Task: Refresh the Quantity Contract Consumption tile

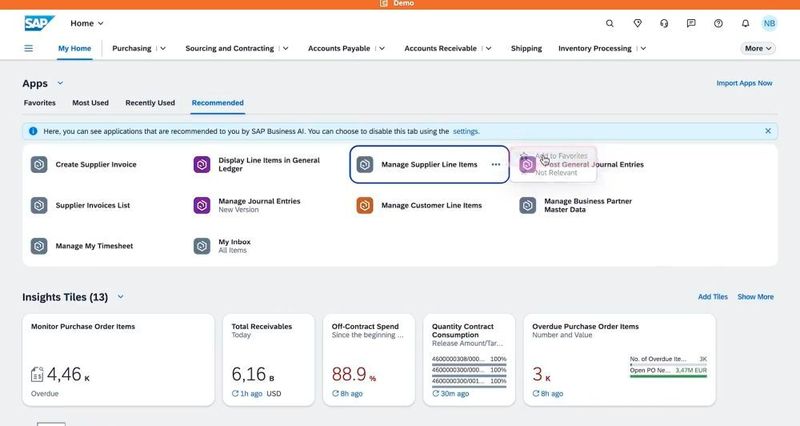Action: tap(436, 393)
